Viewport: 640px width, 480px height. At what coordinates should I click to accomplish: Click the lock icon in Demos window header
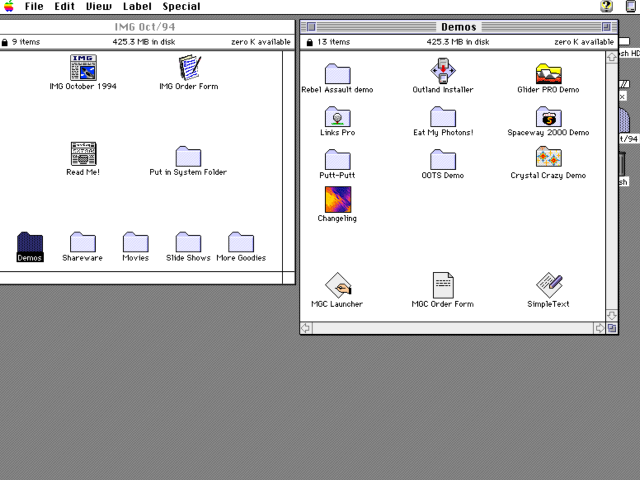pos(309,42)
